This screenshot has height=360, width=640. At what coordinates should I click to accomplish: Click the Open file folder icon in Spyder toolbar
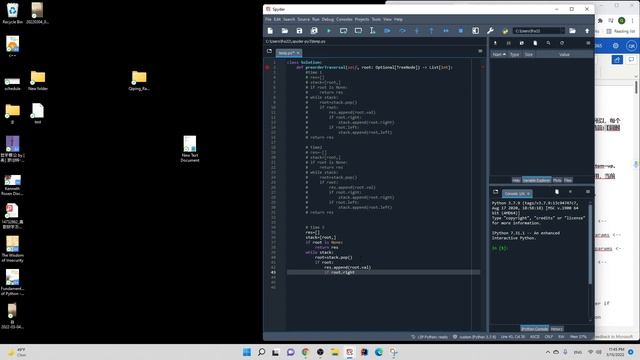click(x=285, y=31)
